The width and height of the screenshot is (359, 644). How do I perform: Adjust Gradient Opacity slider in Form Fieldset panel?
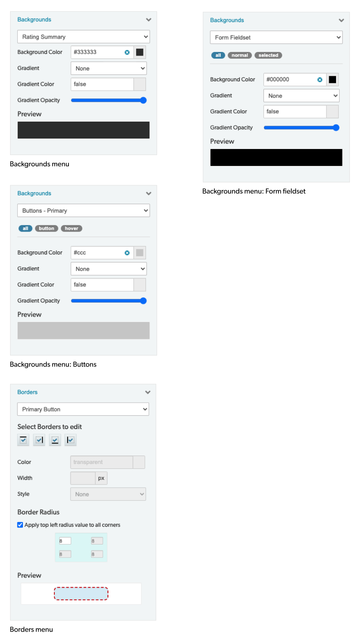[x=302, y=128]
